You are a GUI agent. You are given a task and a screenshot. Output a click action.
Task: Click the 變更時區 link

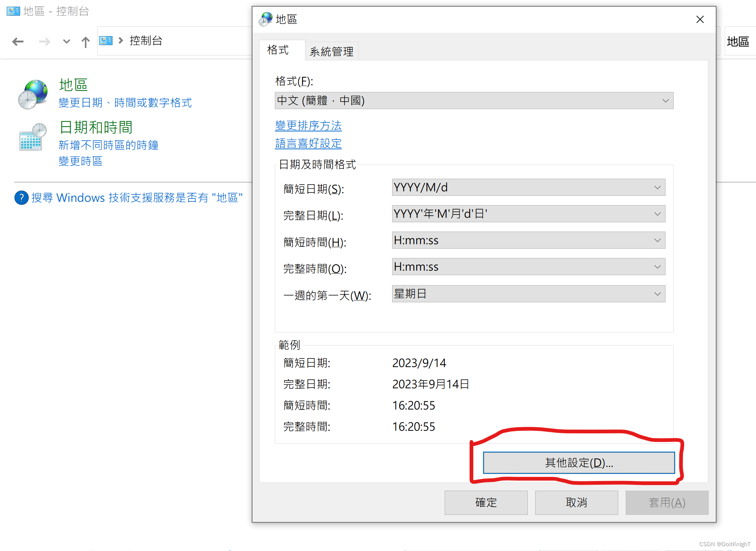pyautogui.click(x=80, y=161)
